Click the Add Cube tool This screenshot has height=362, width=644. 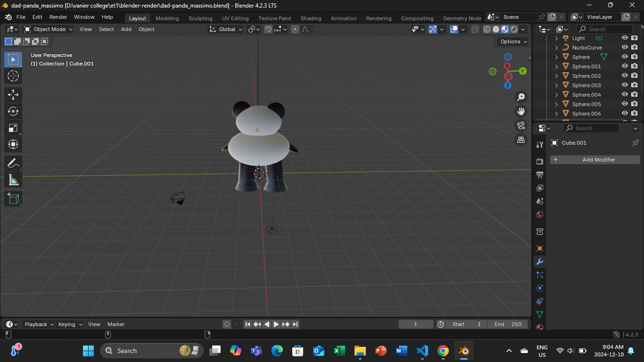[13, 198]
